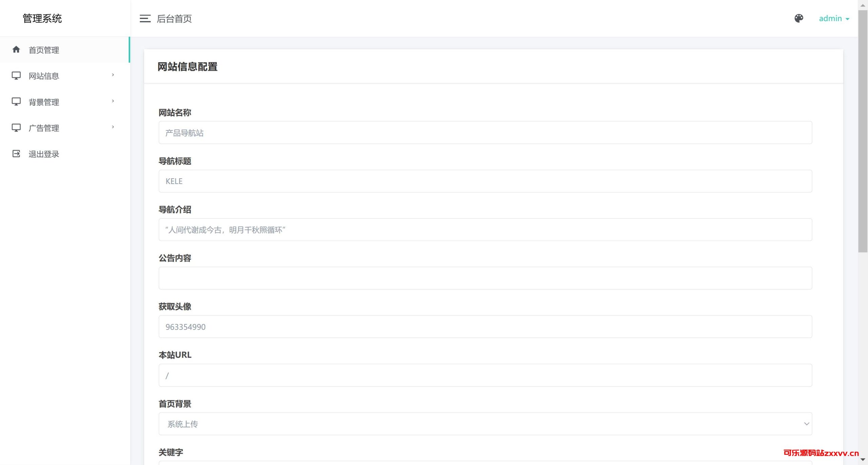Click the monitor icon next to 背景管理
The image size is (868, 465).
click(x=16, y=102)
